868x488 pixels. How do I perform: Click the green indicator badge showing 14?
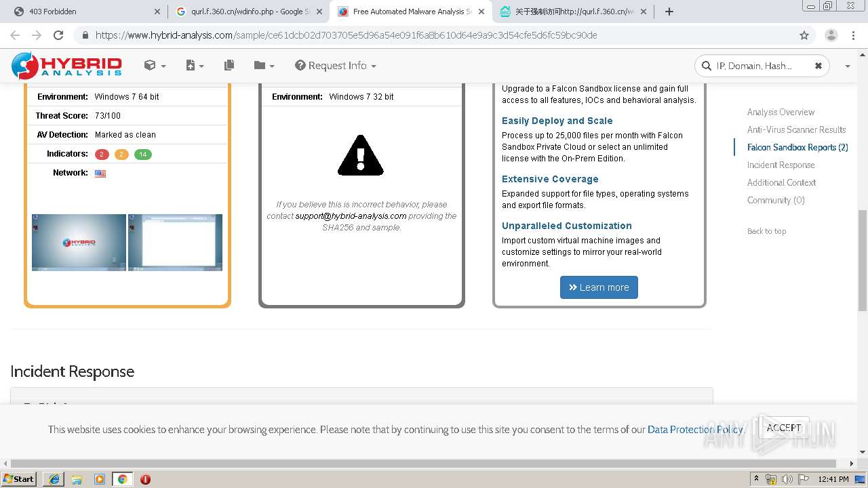(x=143, y=155)
